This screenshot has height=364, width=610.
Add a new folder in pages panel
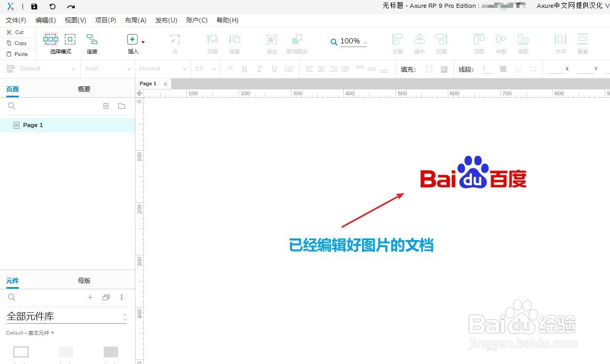click(x=121, y=106)
